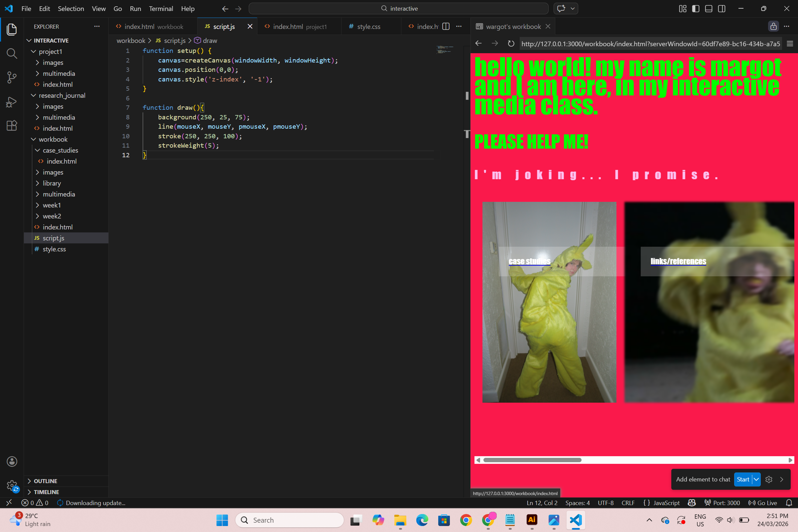The height and width of the screenshot is (532, 798).
Task: Expand the OUTLINE section
Action: pos(45,481)
